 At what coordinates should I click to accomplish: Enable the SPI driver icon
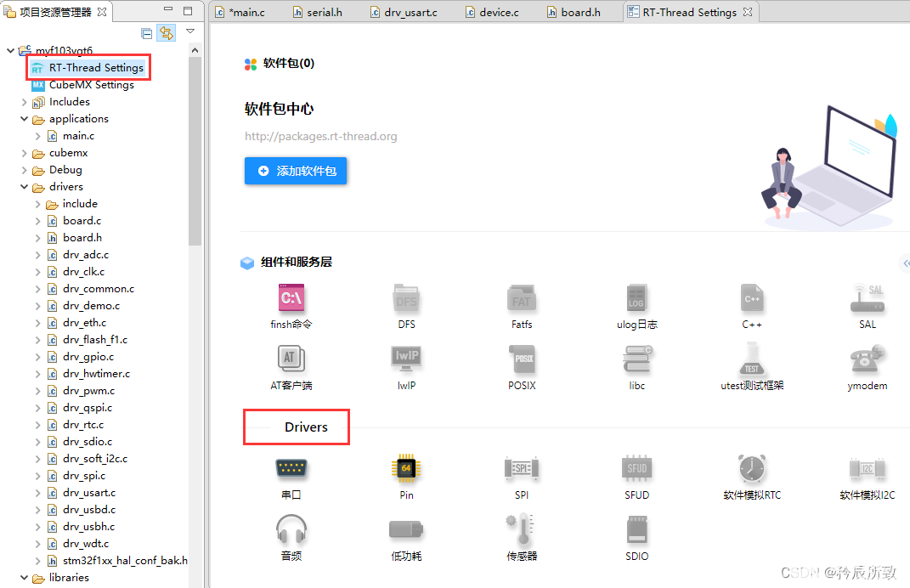[521, 468]
